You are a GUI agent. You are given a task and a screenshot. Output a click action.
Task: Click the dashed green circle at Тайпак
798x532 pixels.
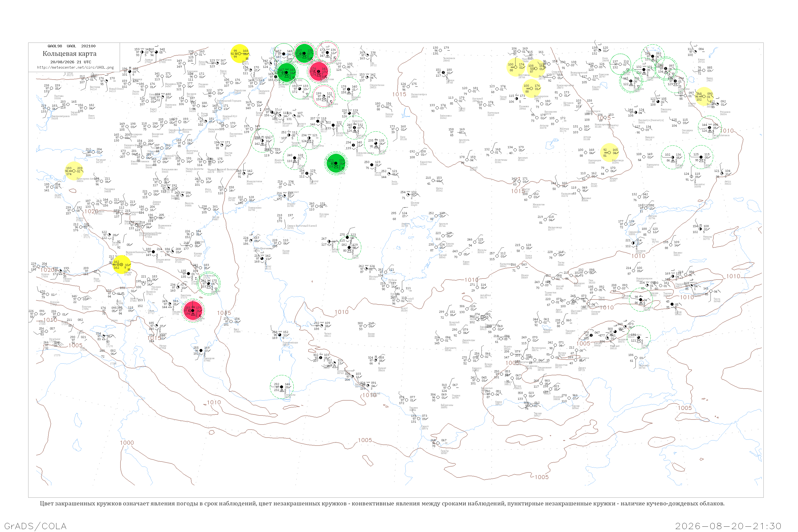pyautogui.click(x=294, y=158)
